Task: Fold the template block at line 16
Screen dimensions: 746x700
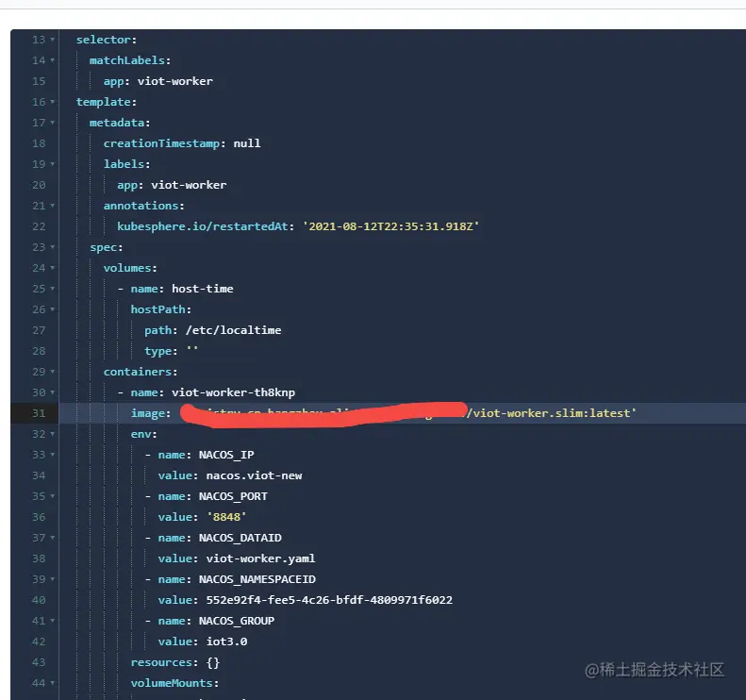Action: point(52,102)
